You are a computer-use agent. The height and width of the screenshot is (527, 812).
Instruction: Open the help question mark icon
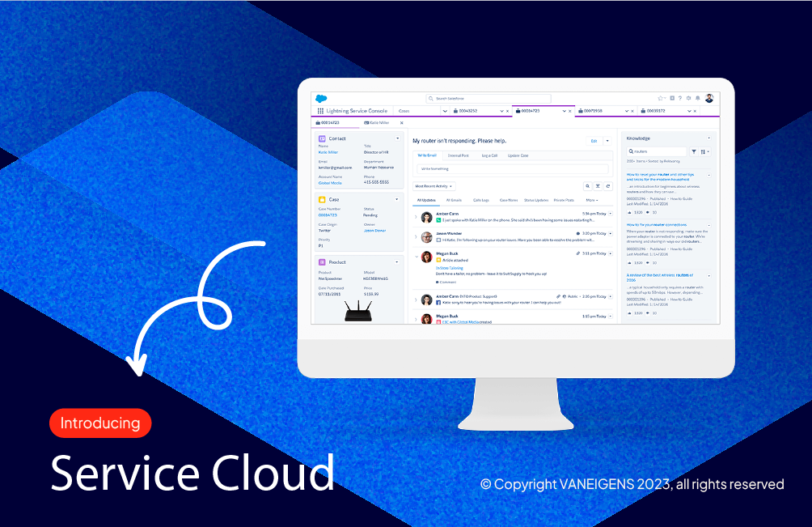[680, 98]
